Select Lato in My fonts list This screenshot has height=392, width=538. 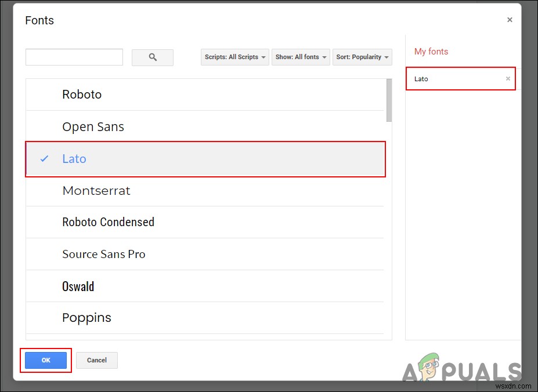pos(422,79)
